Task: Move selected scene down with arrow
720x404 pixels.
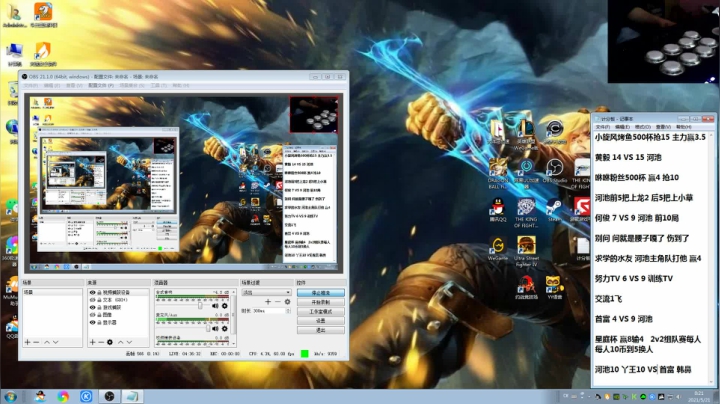Action: 56,342
